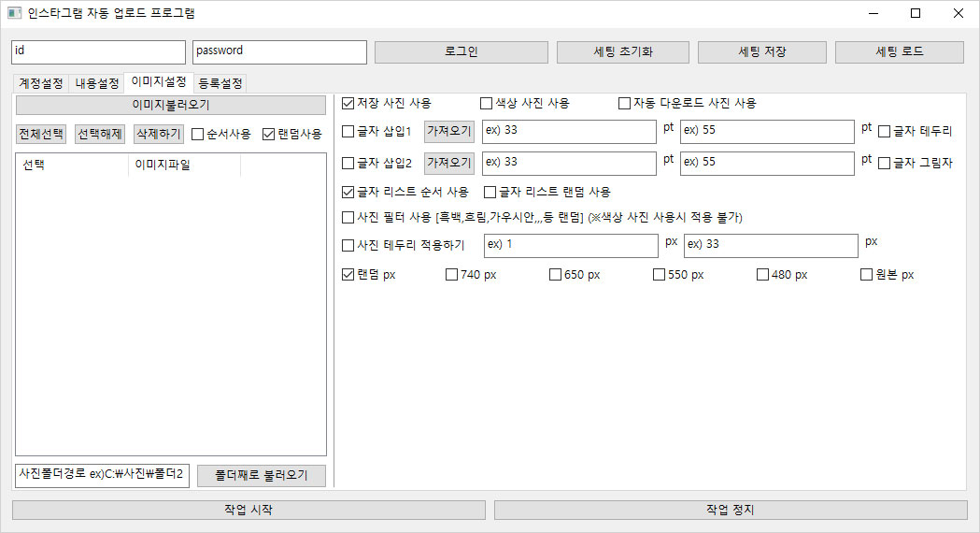980x533 pixels.
Task: Focus the 'ex) 33' field for 사진 테두리
Action: tap(772, 246)
